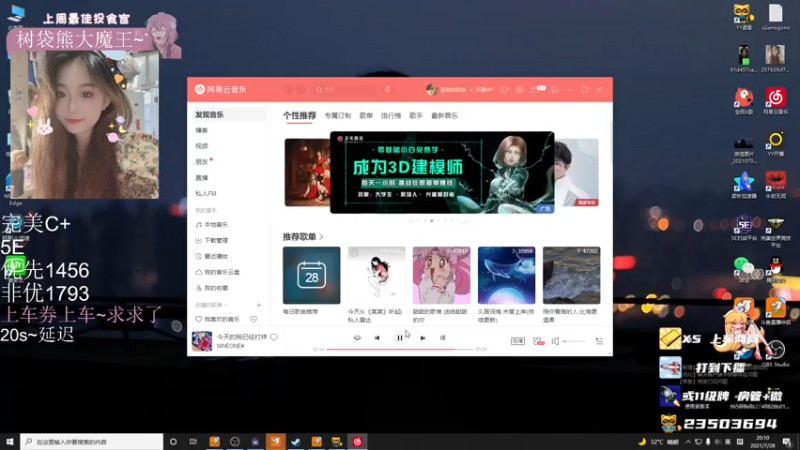Skip to the next track
This screenshot has width=800, height=450.
422,338
